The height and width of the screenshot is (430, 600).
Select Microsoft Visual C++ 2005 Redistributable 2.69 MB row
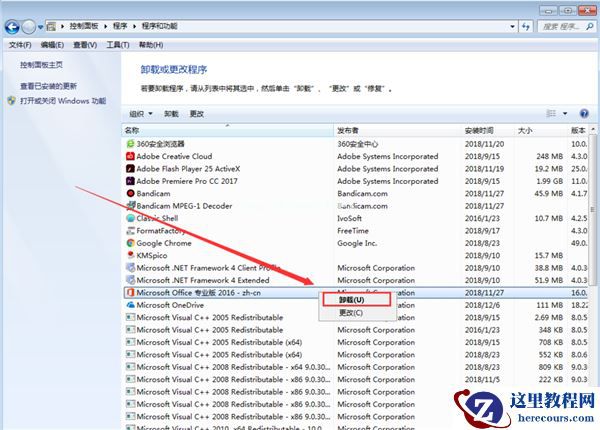356,318
